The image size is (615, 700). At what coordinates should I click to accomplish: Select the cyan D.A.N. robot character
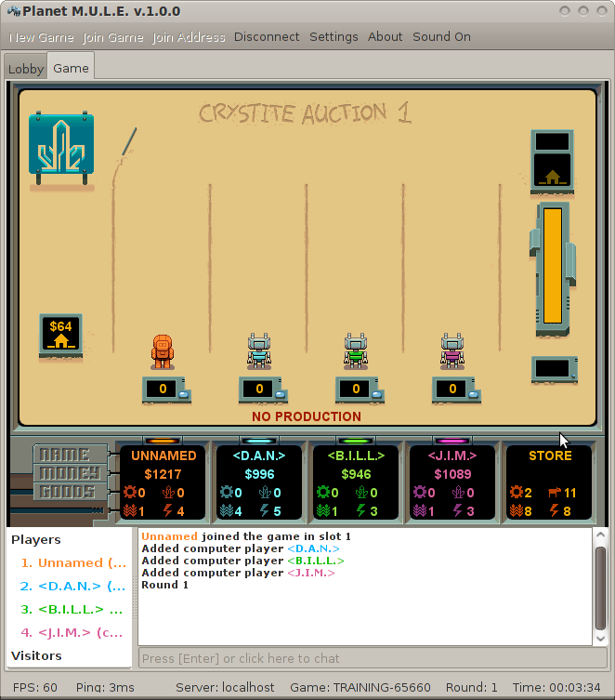(x=259, y=350)
